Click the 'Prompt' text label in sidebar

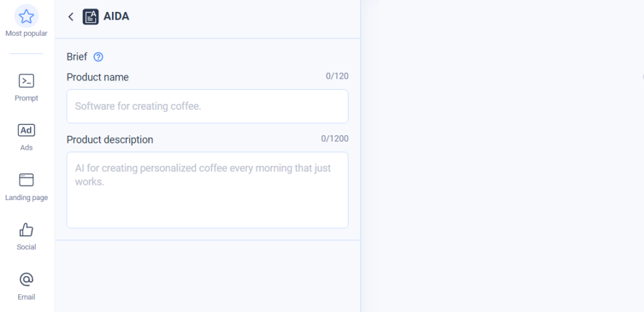point(26,98)
